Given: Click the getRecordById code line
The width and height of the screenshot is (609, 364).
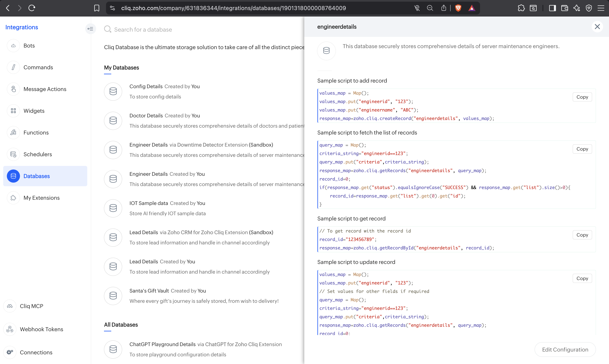Looking at the screenshot, I should point(407,248).
